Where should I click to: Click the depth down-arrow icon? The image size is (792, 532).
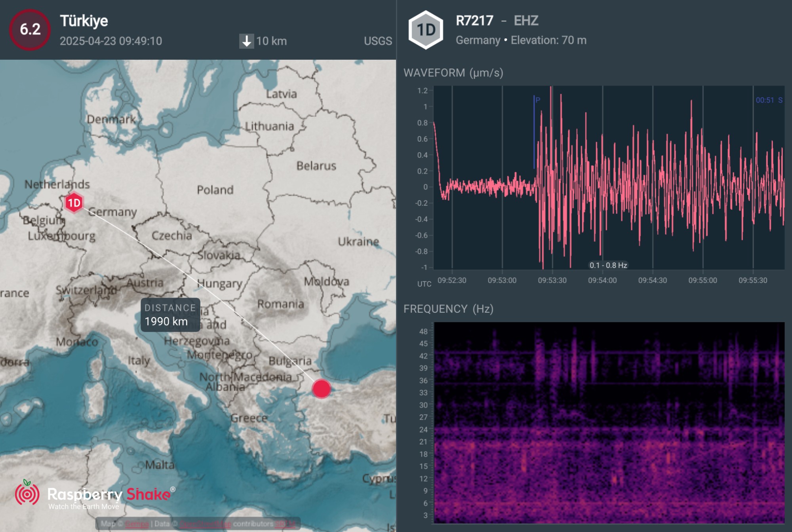pyautogui.click(x=246, y=41)
